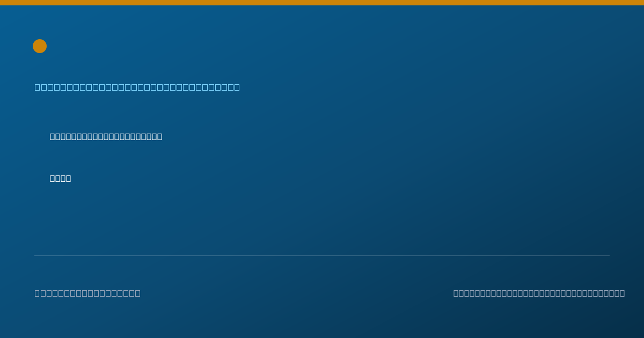Viewport: 644px width, 338px height.
Task: Click the thin horizontal divider line
Action: [322, 255]
